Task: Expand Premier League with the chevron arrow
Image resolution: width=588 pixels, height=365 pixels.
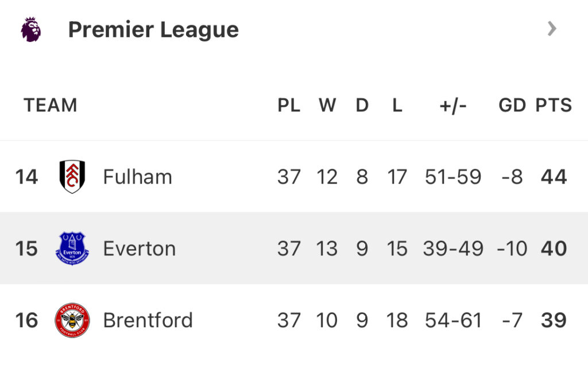Action: (552, 29)
